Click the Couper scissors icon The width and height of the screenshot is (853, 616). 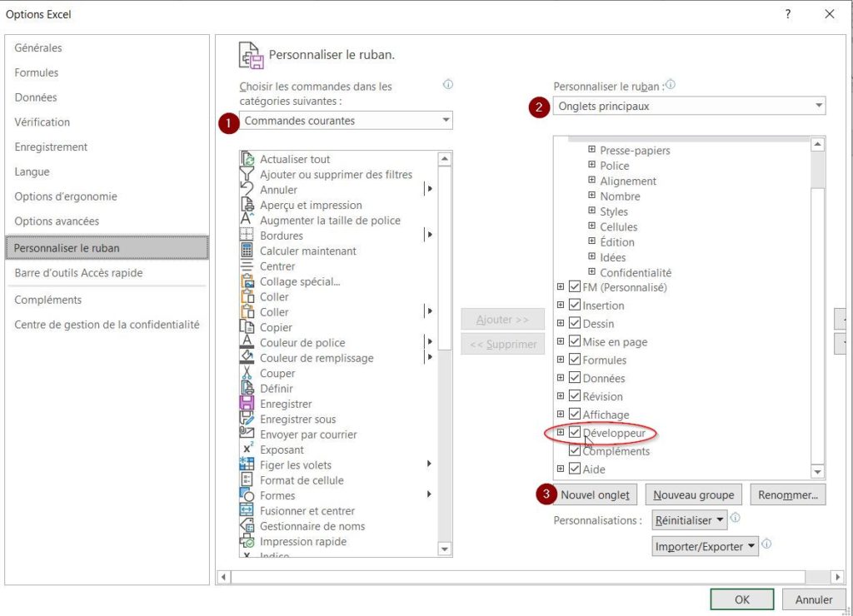pos(247,372)
